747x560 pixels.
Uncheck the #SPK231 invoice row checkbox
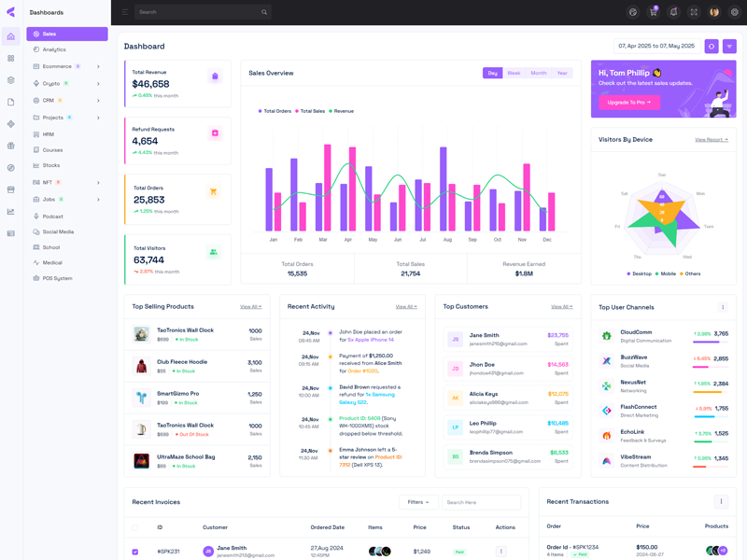click(x=135, y=552)
